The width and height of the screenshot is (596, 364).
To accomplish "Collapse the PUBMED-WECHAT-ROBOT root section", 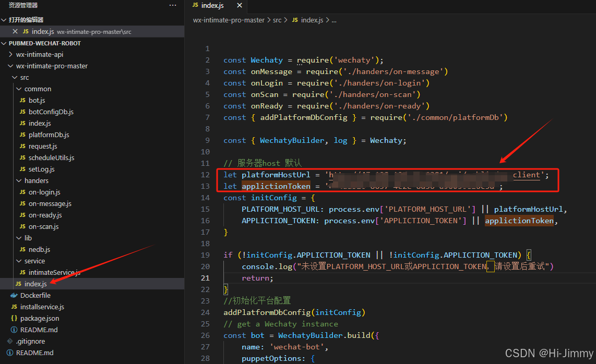I will coord(4,43).
